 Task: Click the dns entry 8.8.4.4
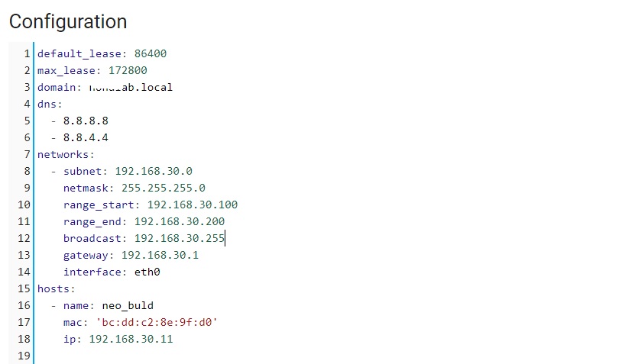(x=86, y=137)
